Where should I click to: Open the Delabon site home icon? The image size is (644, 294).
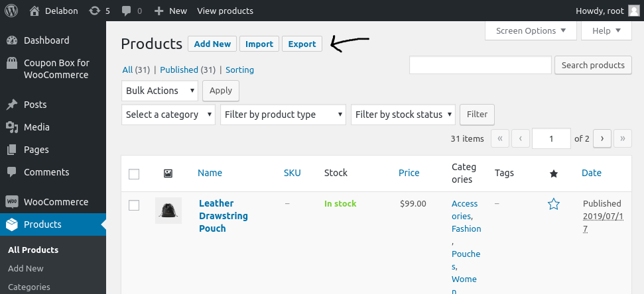(x=35, y=11)
